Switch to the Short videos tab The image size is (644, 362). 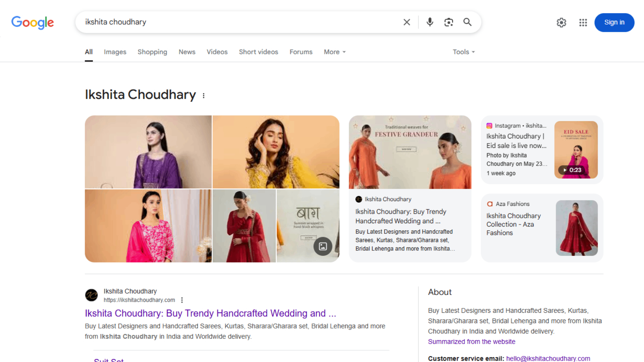[258, 52]
